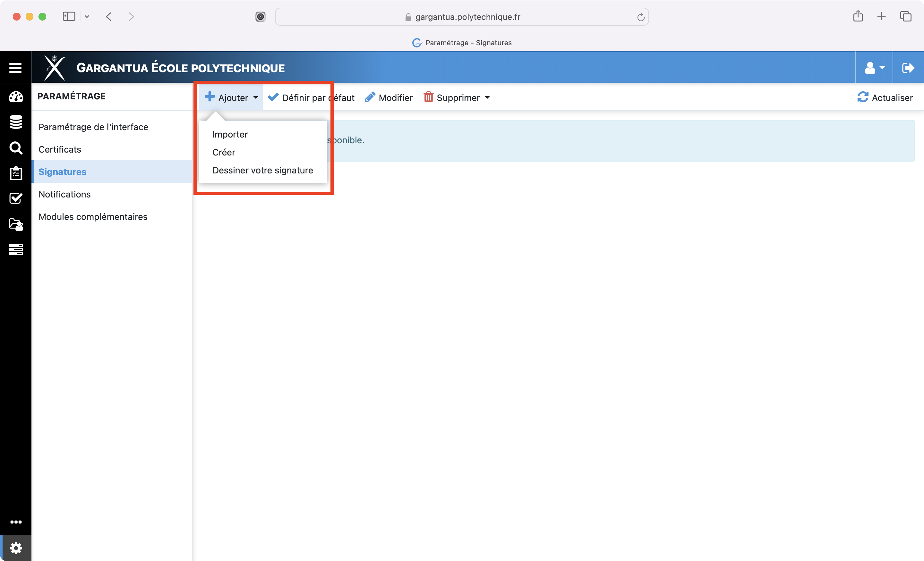
Task: Open the clipboard tasks sidebar icon
Action: 16,173
